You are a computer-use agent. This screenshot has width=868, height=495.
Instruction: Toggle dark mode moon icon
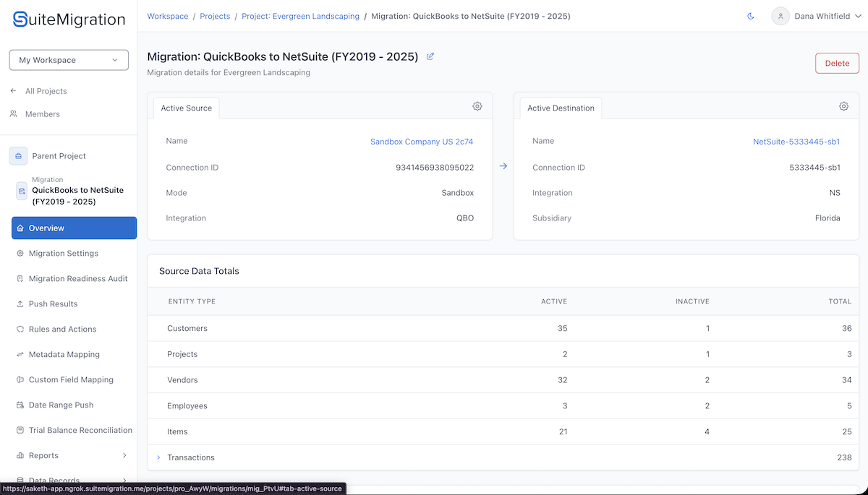coord(751,16)
